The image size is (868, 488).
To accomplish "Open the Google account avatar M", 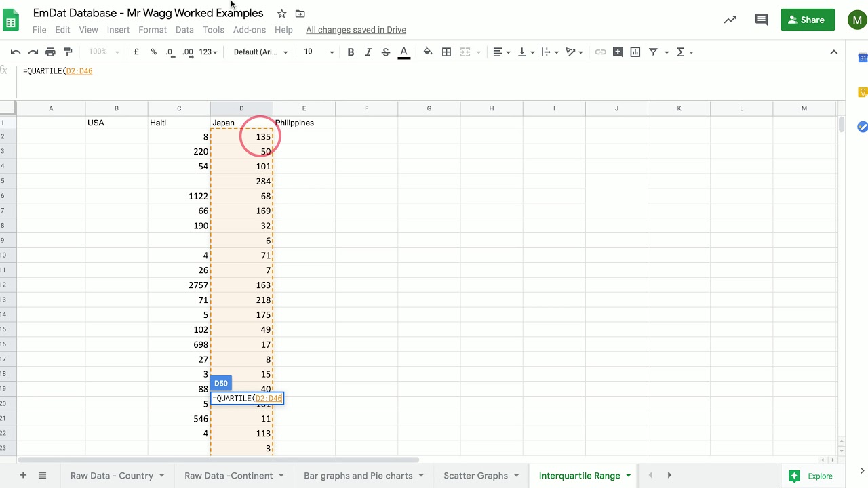I will point(857,20).
